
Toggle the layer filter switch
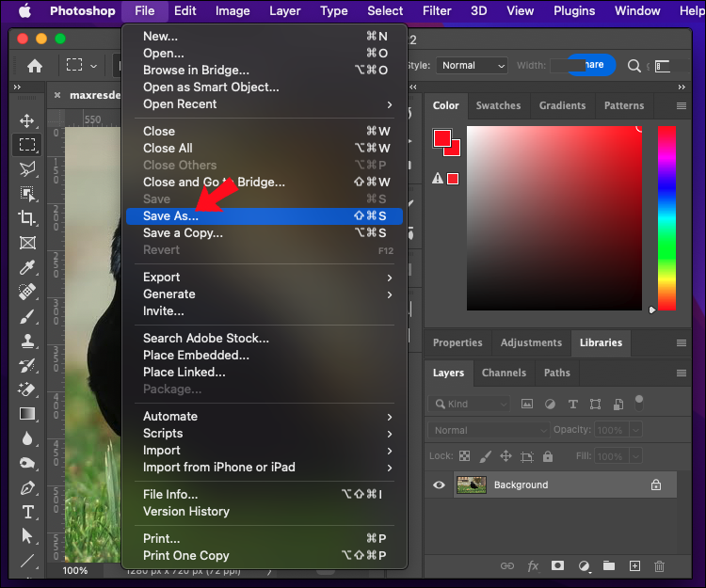pos(639,402)
